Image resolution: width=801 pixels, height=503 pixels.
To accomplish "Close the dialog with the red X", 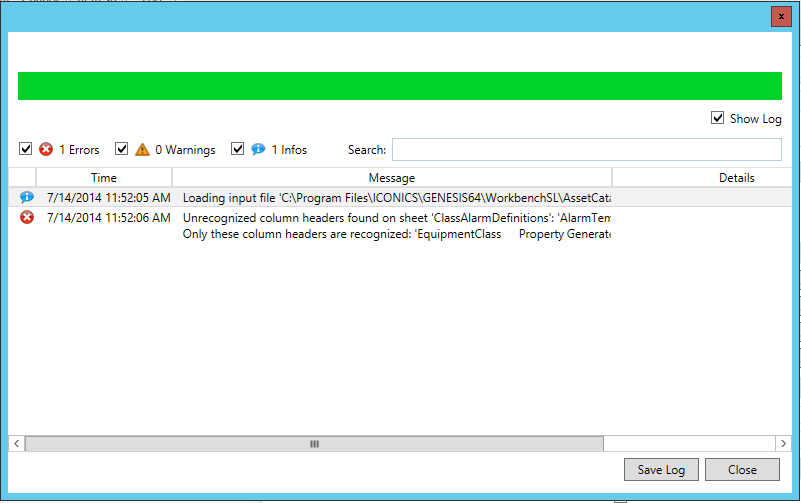I will click(x=781, y=17).
